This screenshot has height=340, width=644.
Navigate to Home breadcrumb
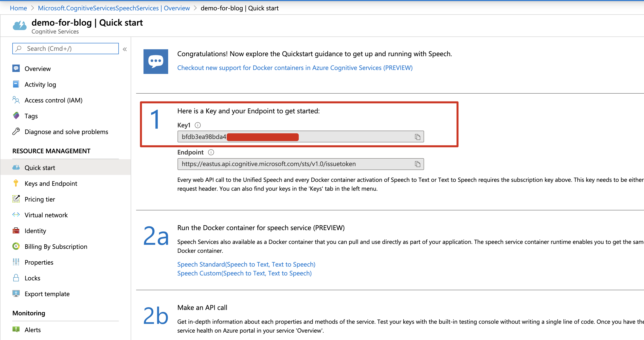18,8
